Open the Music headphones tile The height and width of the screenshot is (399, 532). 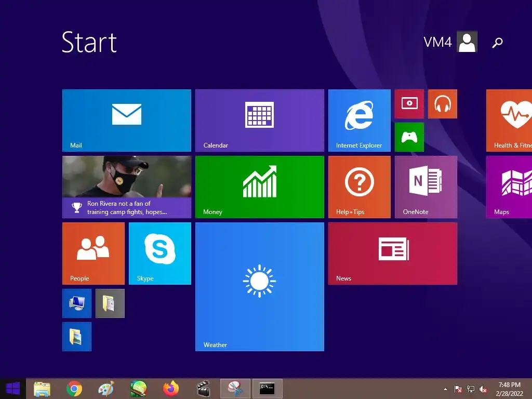pos(443,104)
